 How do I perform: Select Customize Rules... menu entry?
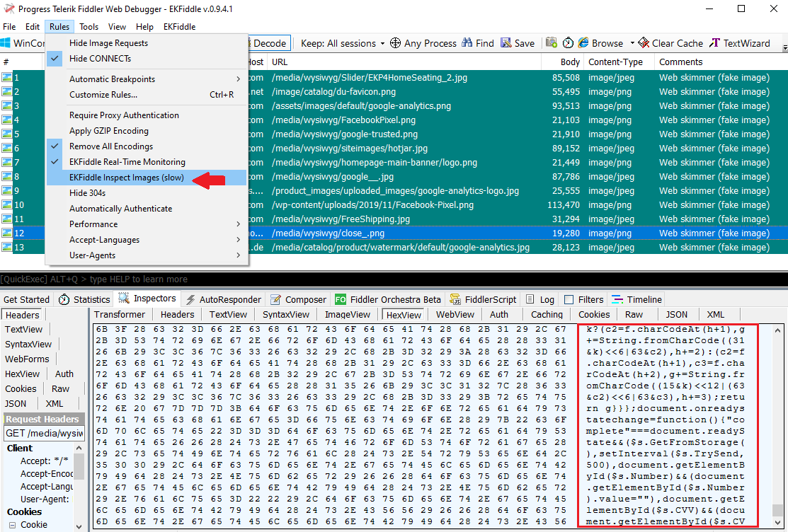point(147,94)
